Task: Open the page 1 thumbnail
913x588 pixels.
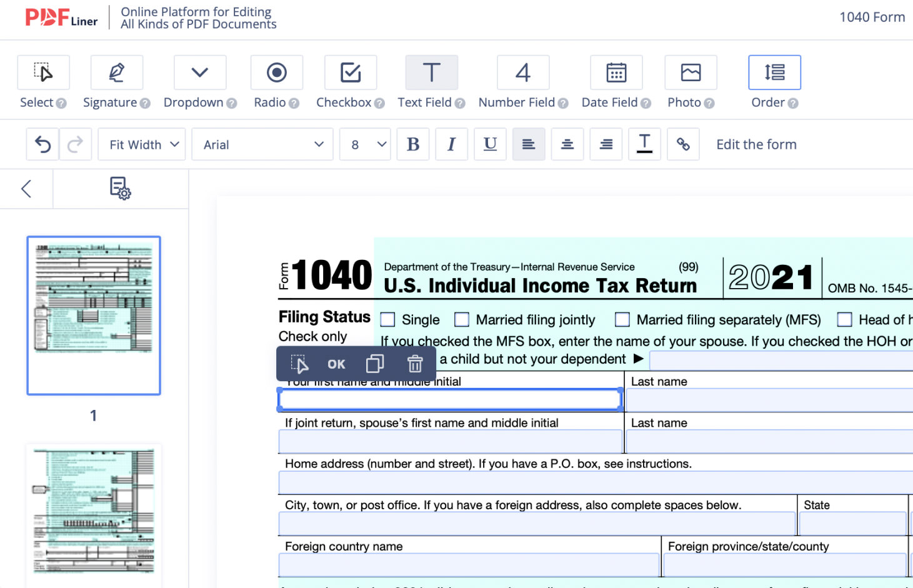Action: [94, 316]
